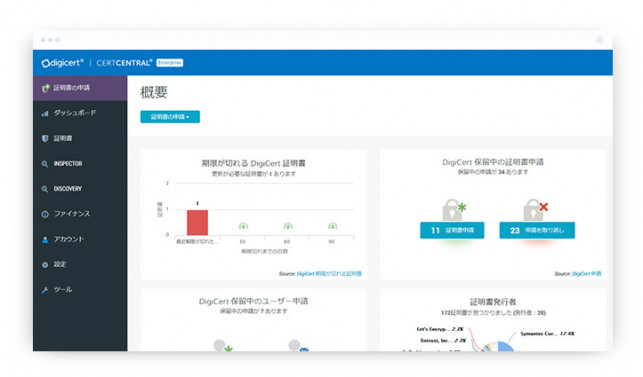Open the DigiCert 申請 source link
Screen dimensions: 643x377
pos(586,274)
